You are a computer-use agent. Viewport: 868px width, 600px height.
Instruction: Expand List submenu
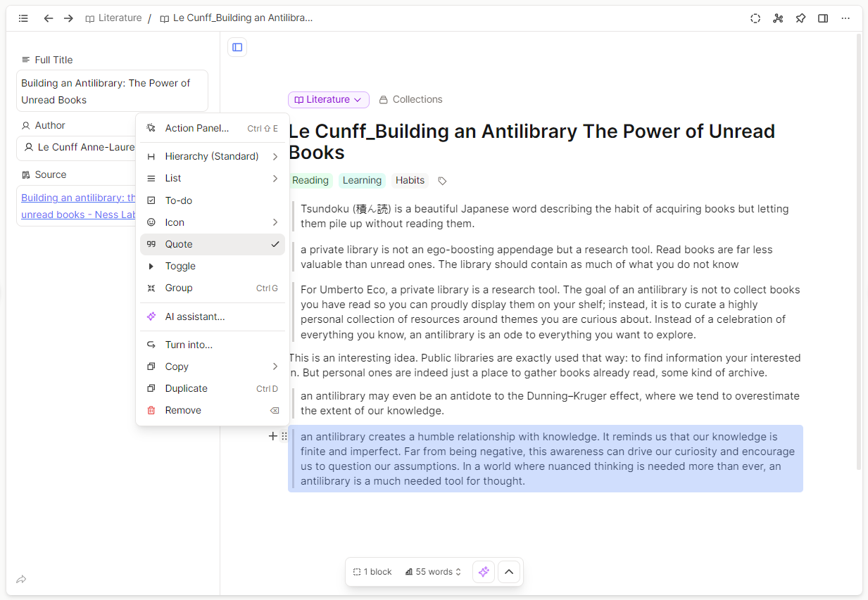click(213, 178)
